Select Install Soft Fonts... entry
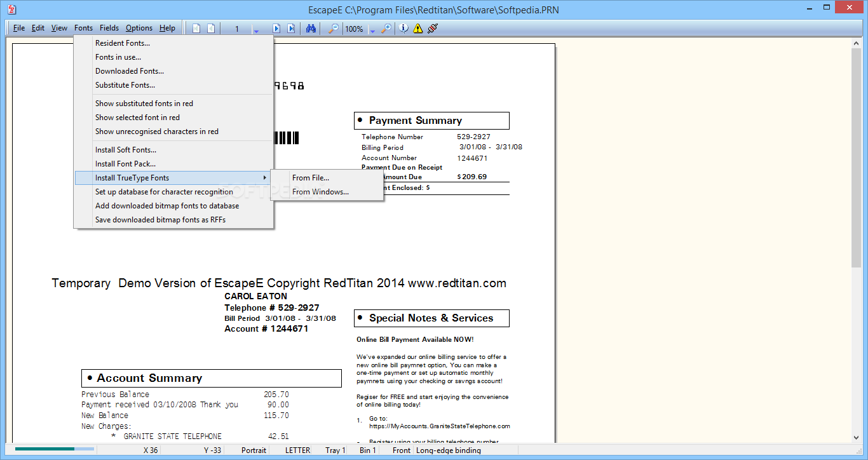The width and height of the screenshot is (868, 460). click(x=174, y=150)
